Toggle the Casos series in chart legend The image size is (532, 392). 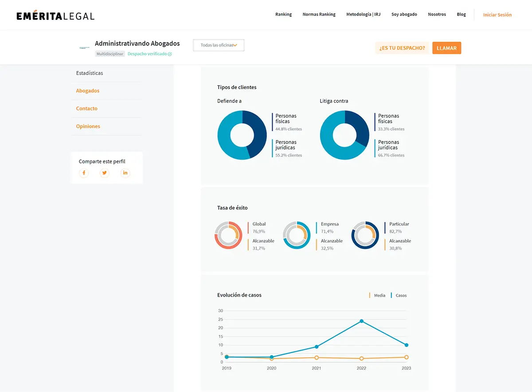[x=399, y=295]
